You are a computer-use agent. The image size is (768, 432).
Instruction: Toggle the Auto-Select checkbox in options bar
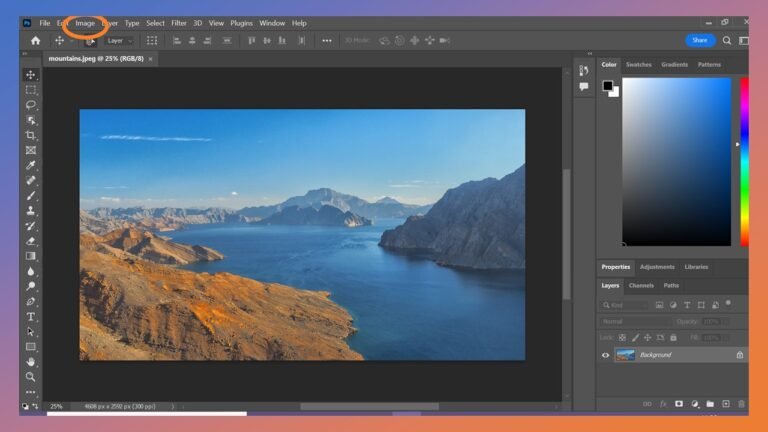[89, 41]
